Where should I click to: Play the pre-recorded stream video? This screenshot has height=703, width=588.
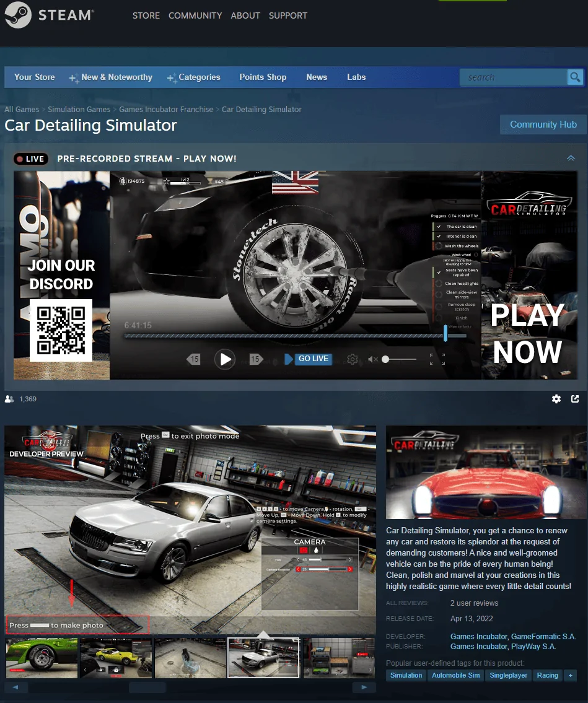(x=225, y=359)
